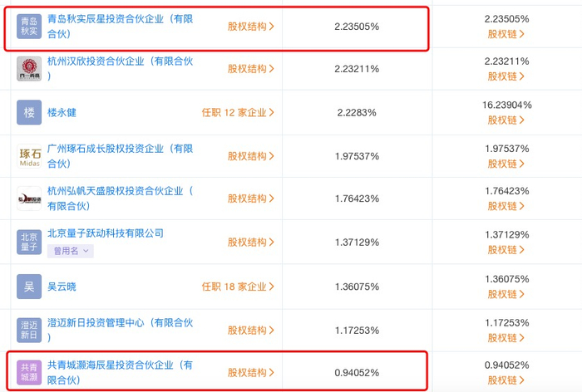The image size is (582, 392).
Task: Click the 共青城瀚 avatar icon
Action: [x=29, y=372]
